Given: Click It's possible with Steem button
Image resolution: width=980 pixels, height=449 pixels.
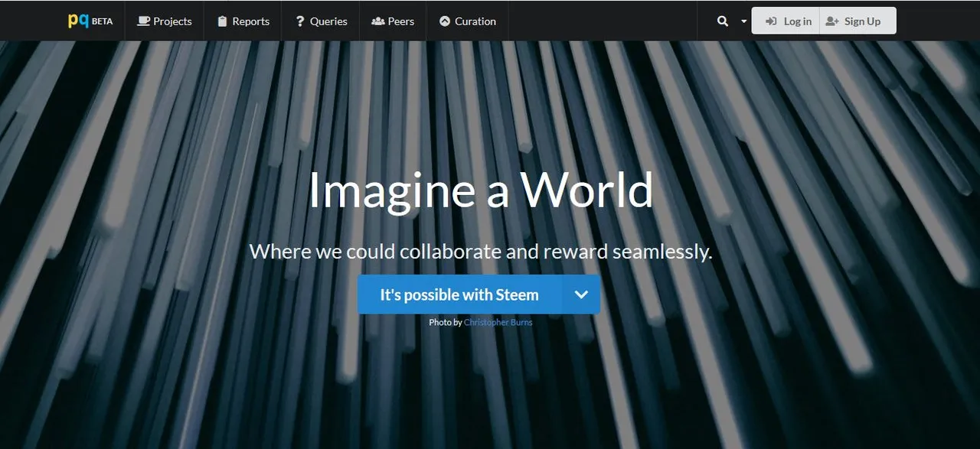Looking at the screenshot, I should [459, 294].
